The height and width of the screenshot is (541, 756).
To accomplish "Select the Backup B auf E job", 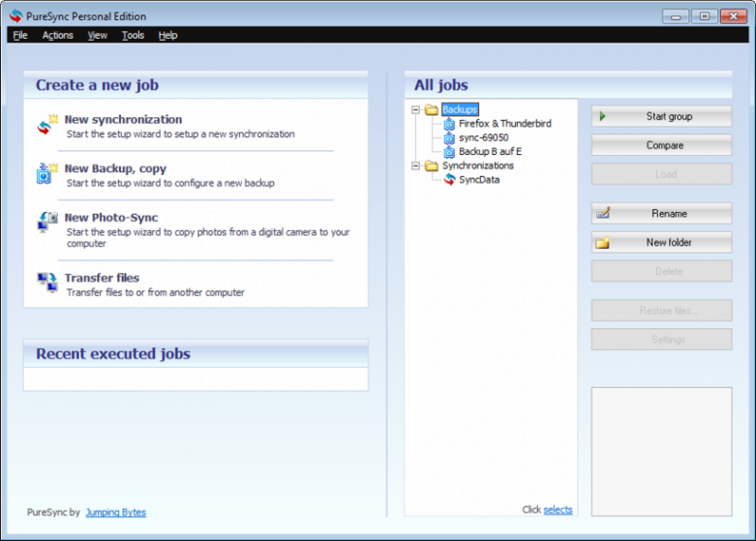I will coord(490,151).
